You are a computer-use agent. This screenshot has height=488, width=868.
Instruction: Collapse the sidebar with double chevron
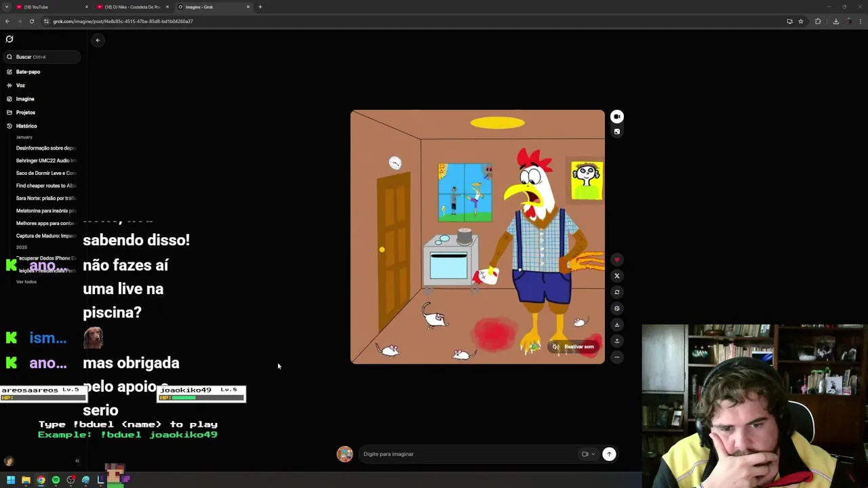point(77,461)
